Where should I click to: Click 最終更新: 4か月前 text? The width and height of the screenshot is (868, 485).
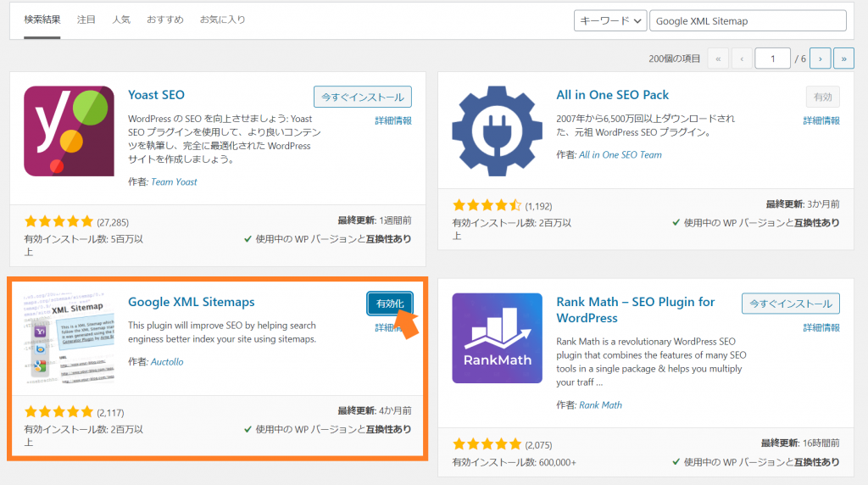click(375, 410)
